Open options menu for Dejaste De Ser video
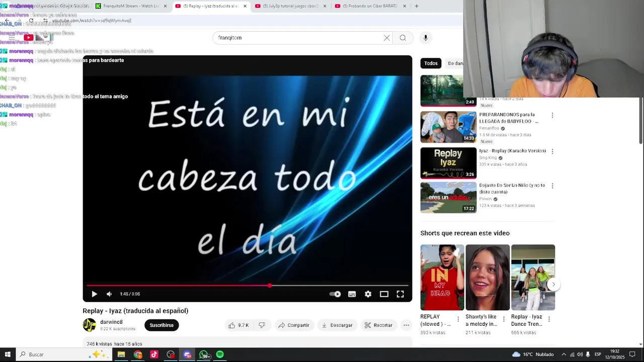 point(552,186)
